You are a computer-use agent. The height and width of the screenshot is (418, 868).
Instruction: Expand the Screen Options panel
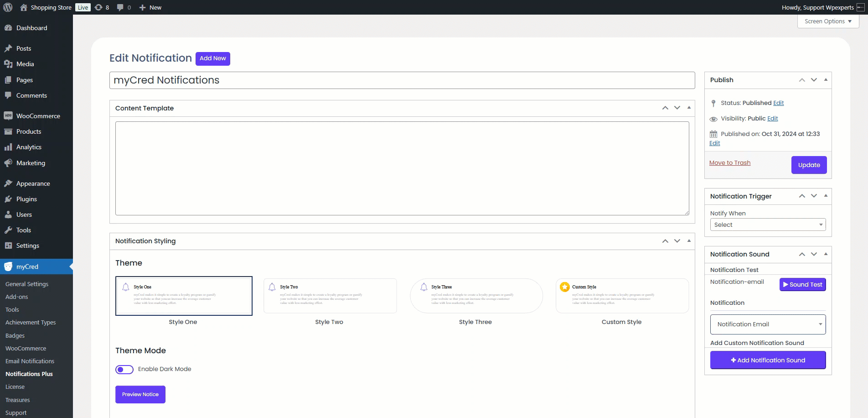tap(828, 21)
